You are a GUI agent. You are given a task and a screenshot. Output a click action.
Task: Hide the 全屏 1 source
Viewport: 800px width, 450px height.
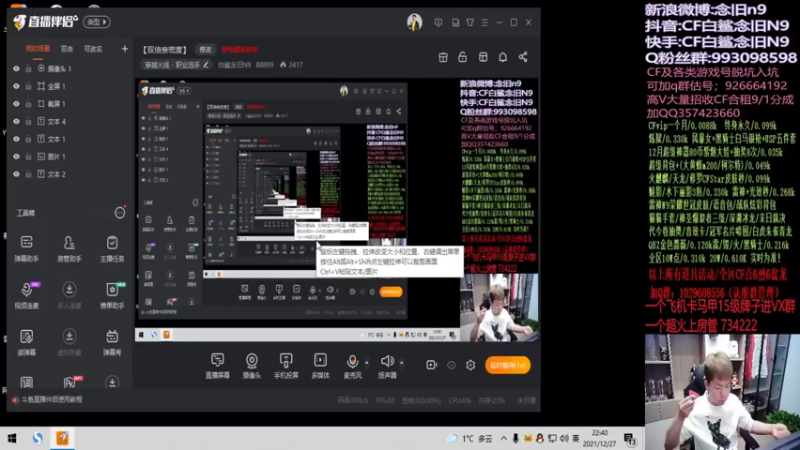click(16, 86)
